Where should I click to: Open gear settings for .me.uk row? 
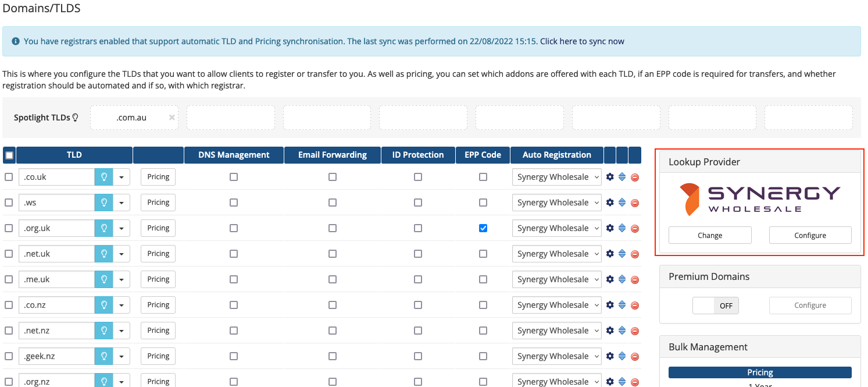tap(610, 279)
